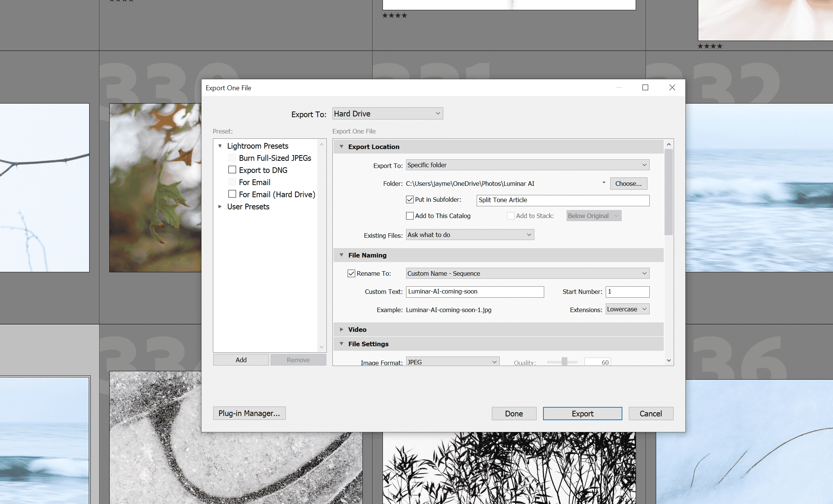Open the Plug-in Manager

[x=249, y=413]
